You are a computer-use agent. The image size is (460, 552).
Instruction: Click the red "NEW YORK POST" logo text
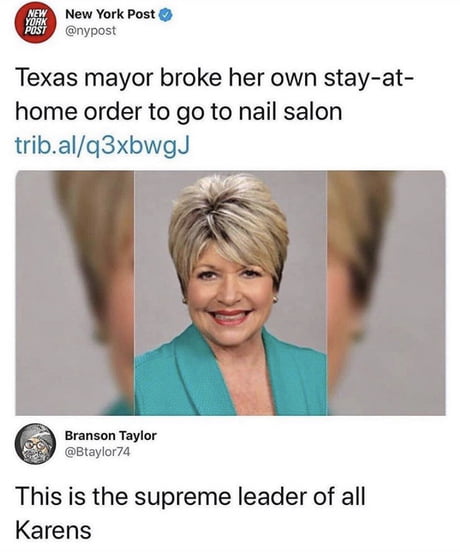[37, 22]
